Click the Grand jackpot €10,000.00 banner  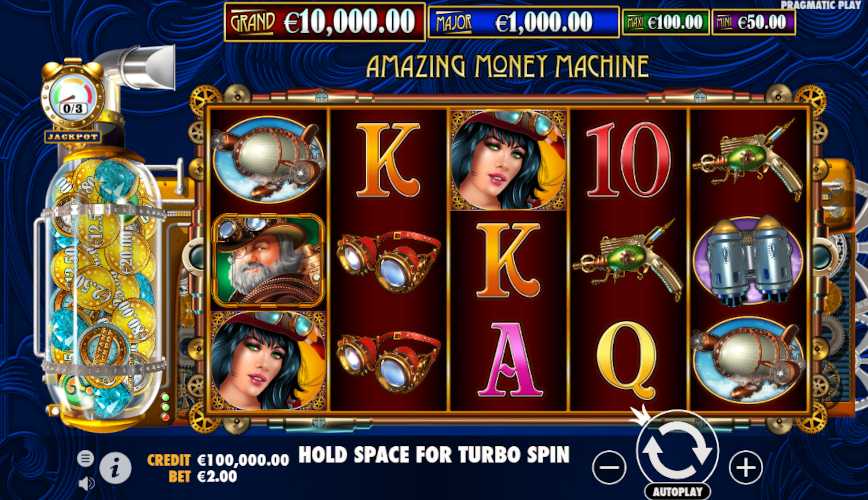(x=324, y=22)
